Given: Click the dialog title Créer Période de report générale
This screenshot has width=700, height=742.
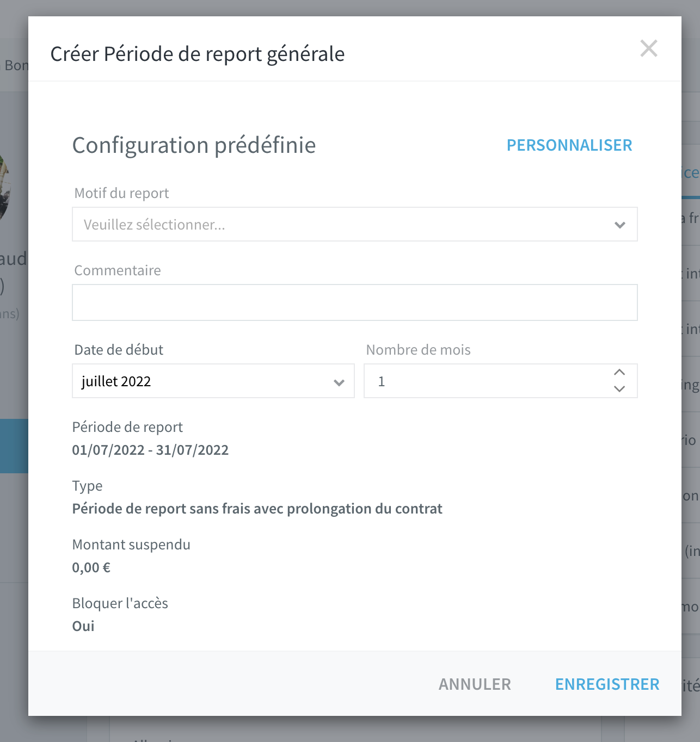Looking at the screenshot, I should 198,54.
